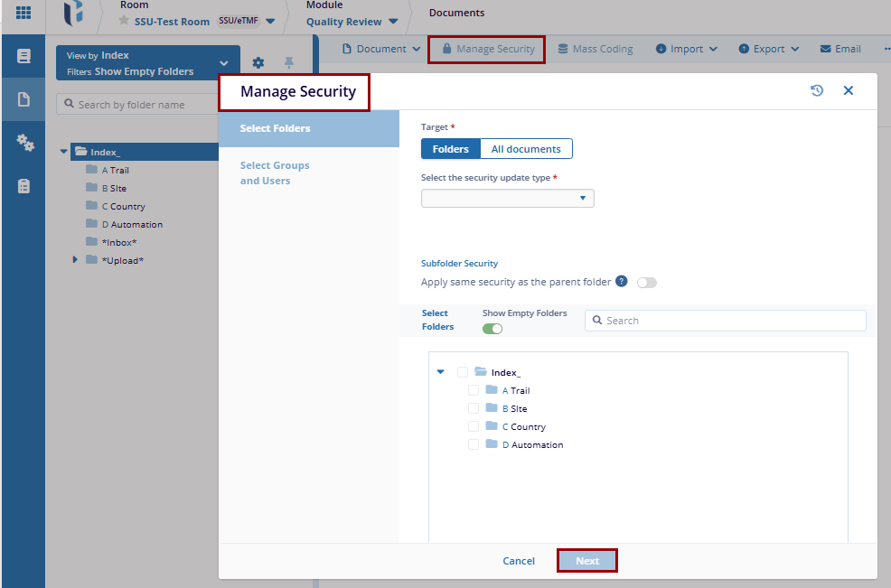Enable apply same security as parent toggle

646,283
